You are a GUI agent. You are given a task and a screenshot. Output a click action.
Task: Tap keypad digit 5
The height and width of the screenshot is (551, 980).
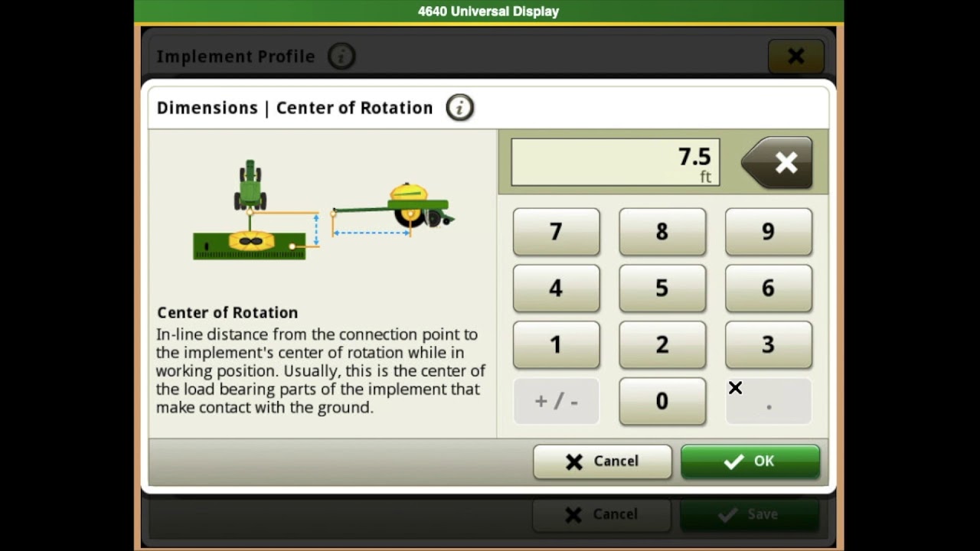tap(662, 289)
